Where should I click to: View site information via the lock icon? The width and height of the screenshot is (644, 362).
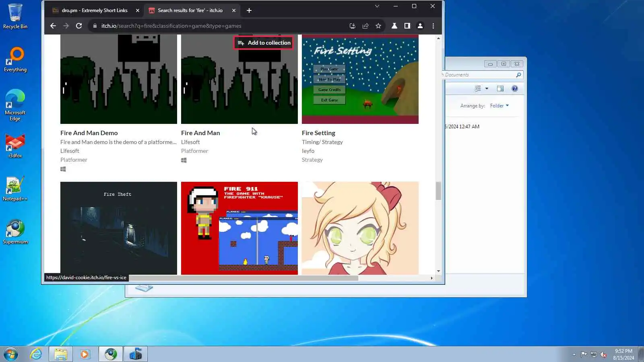coord(95,26)
